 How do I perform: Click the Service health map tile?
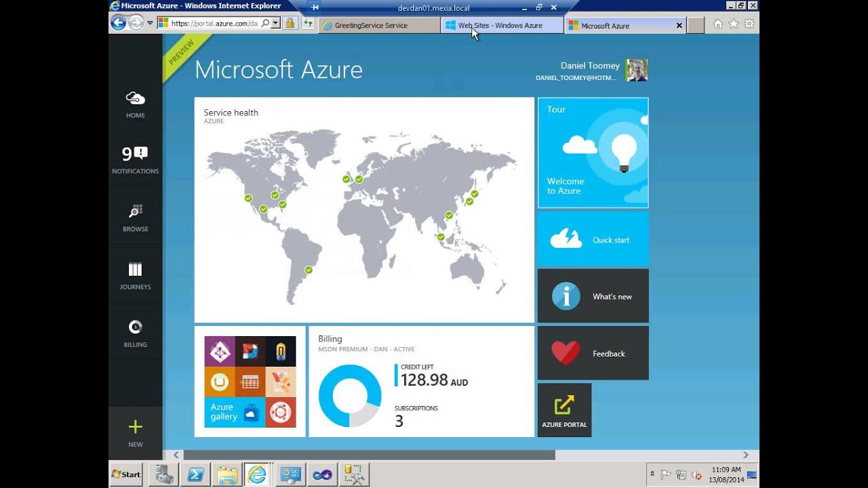point(364,210)
